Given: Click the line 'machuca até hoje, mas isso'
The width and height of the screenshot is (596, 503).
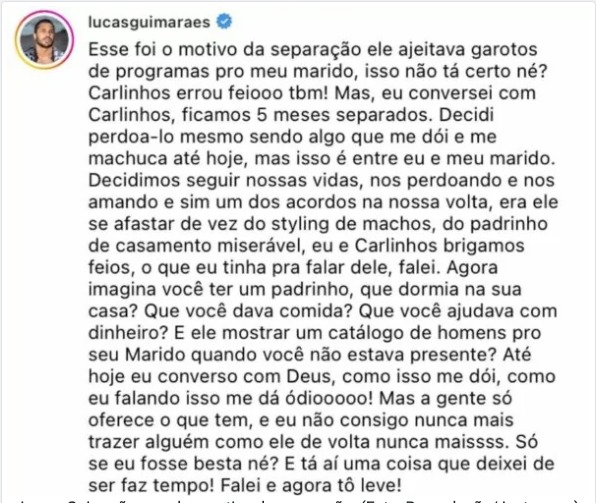Looking at the screenshot, I should click(x=322, y=159).
